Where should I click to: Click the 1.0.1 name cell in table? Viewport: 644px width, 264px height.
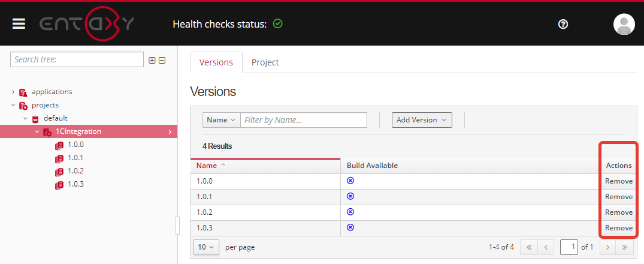point(265,197)
